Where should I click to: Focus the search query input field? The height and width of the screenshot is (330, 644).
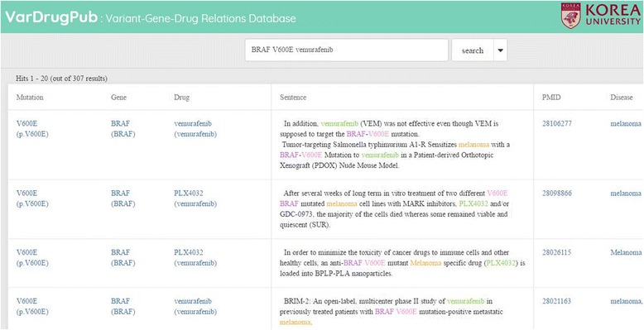coord(346,50)
